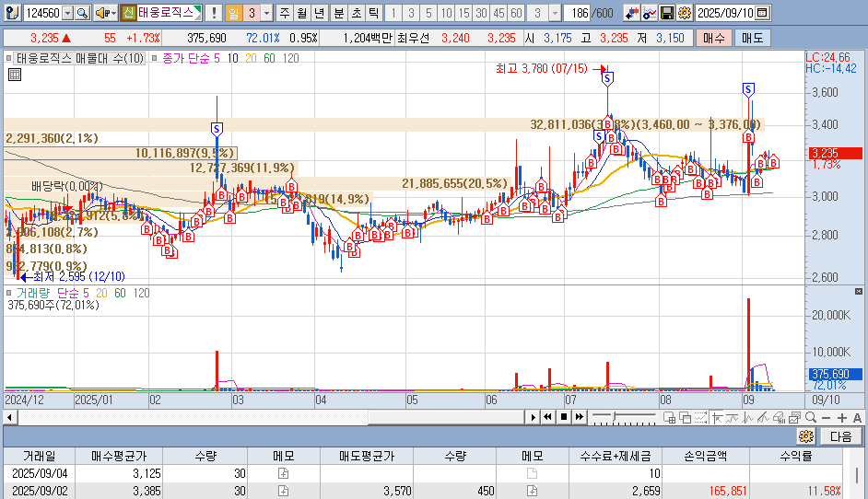Click the 손익금액 column header
Screen dimensions: 868x499
point(705,456)
